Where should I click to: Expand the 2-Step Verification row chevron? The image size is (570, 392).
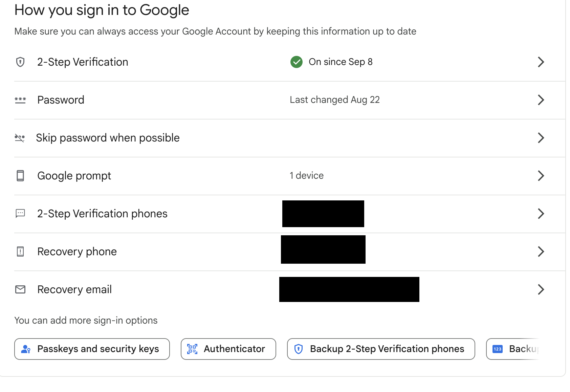(x=541, y=62)
